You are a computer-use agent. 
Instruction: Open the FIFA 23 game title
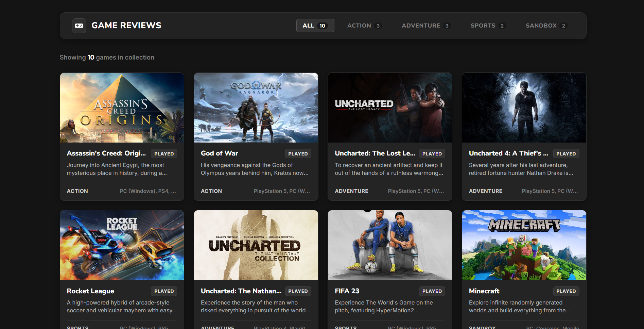pos(347,291)
